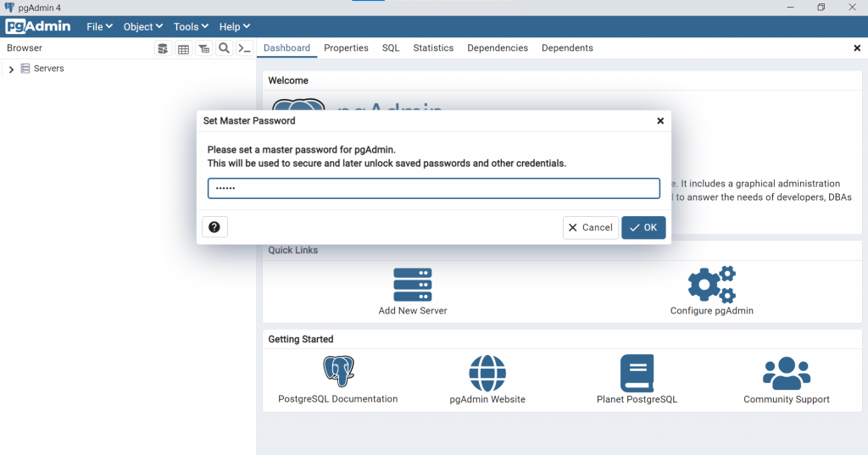Switch to the Statistics tab
This screenshot has width=868, height=455.
point(433,48)
